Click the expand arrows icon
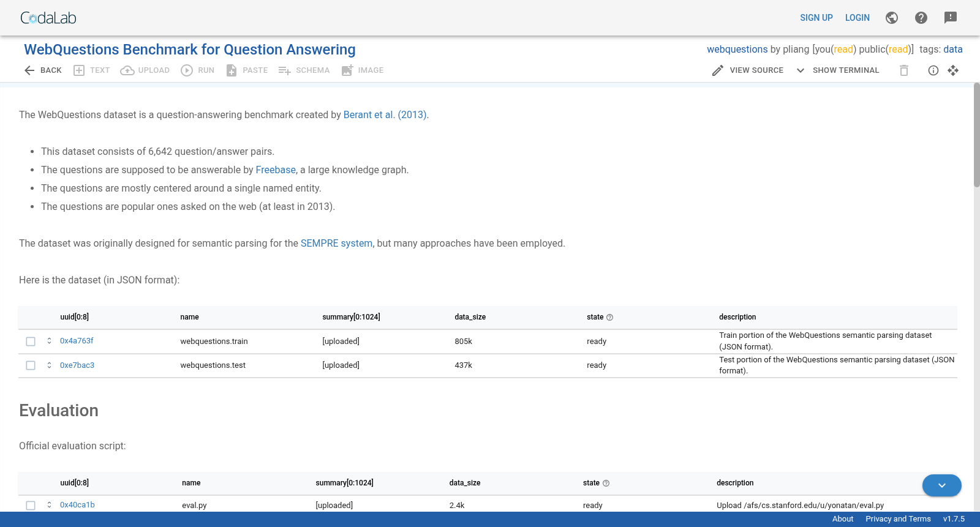 [x=953, y=70]
